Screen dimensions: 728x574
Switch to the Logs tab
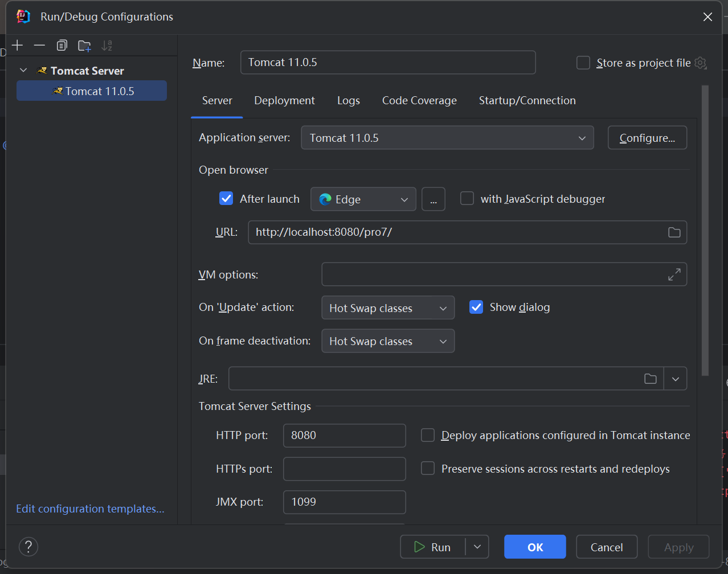tap(349, 101)
